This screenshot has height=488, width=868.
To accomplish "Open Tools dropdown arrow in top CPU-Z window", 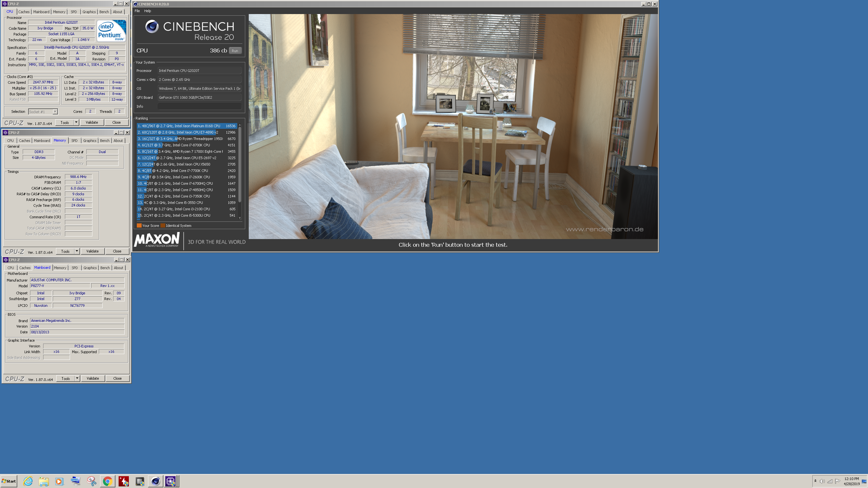I will click(x=76, y=122).
